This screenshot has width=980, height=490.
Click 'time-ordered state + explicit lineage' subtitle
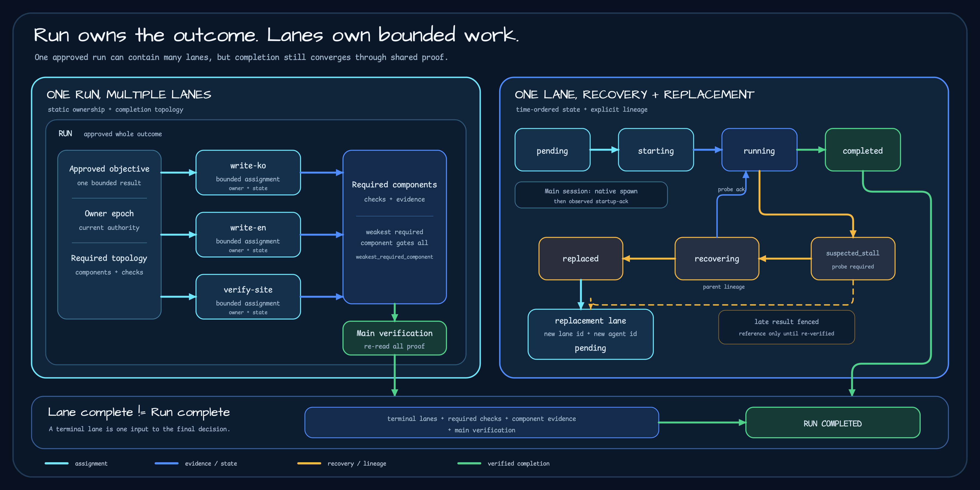[x=581, y=109]
